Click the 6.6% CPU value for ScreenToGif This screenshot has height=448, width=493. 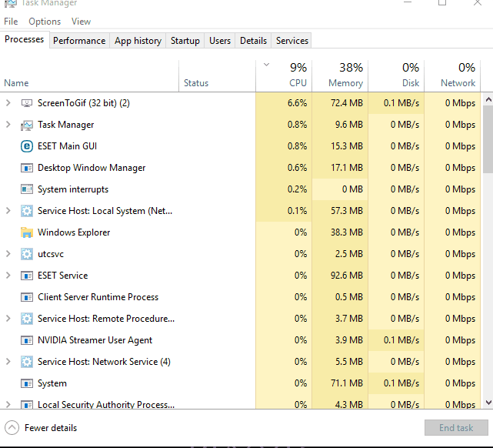point(297,103)
